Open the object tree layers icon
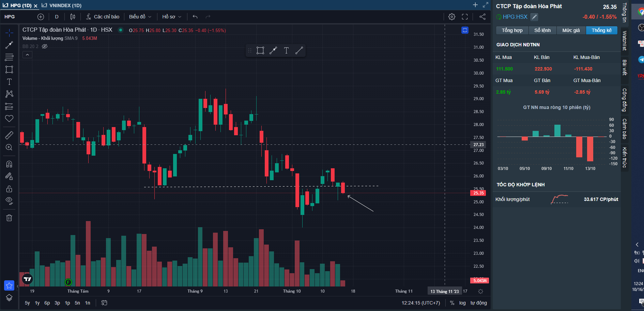 click(x=9, y=298)
